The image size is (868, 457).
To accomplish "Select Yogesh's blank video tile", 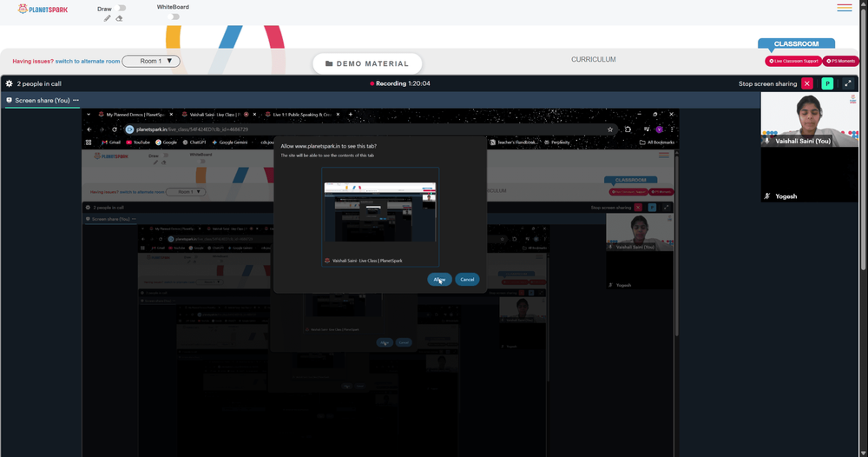I will (x=809, y=175).
